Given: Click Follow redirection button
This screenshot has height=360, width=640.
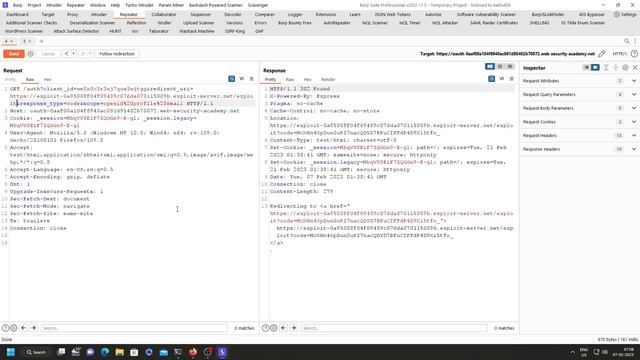Looking at the screenshot, I should click(117, 54).
